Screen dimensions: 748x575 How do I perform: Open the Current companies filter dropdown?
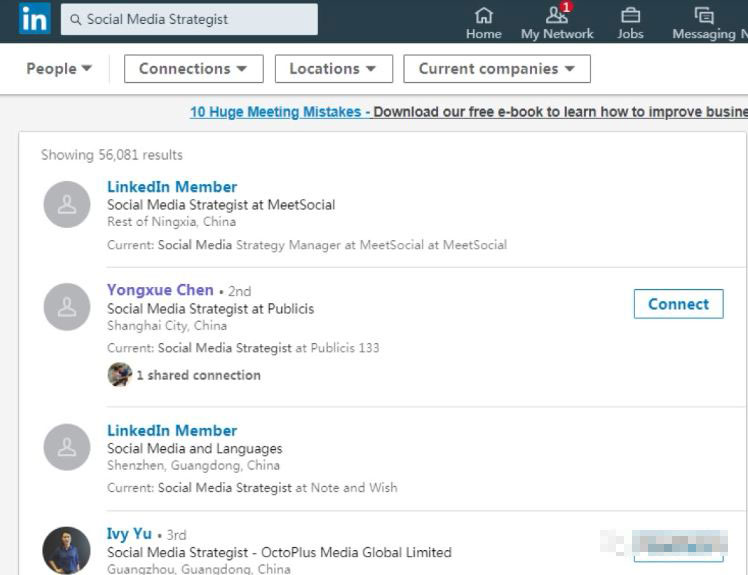[497, 69]
